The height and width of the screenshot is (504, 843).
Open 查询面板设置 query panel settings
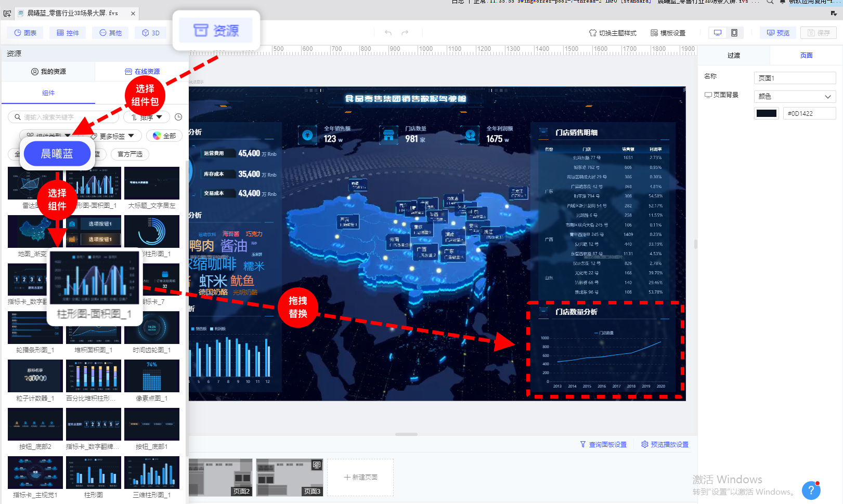603,444
